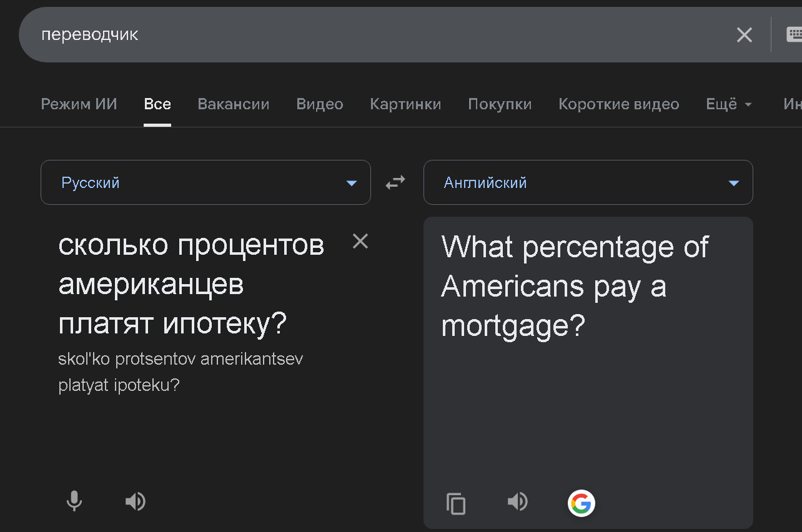
Task: Swap languages with the arrows icon
Action: tap(395, 182)
